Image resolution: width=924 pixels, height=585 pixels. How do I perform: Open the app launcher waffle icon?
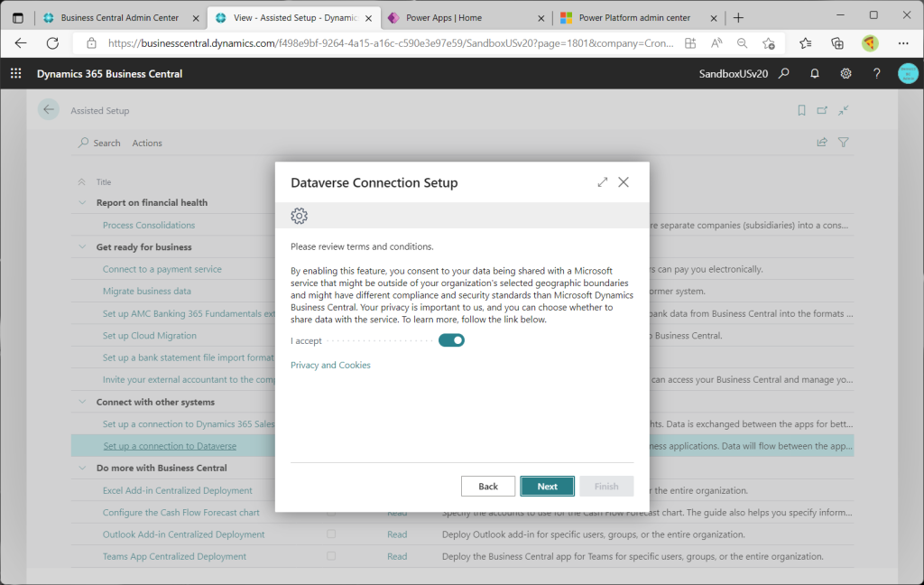point(16,73)
